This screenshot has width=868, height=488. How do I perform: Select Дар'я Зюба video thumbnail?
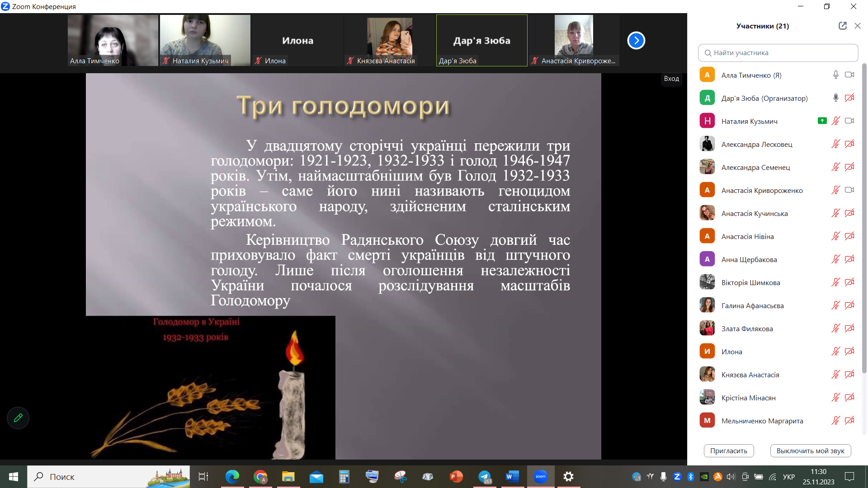pos(481,41)
